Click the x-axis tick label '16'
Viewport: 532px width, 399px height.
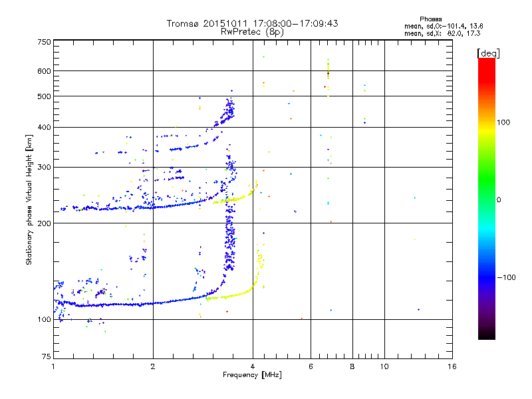(x=452, y=366)
